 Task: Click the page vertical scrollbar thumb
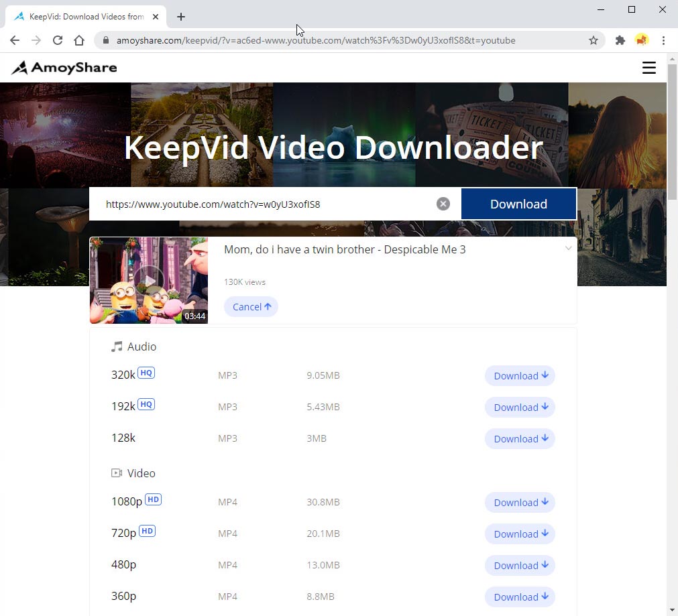(x=672, y=132)
